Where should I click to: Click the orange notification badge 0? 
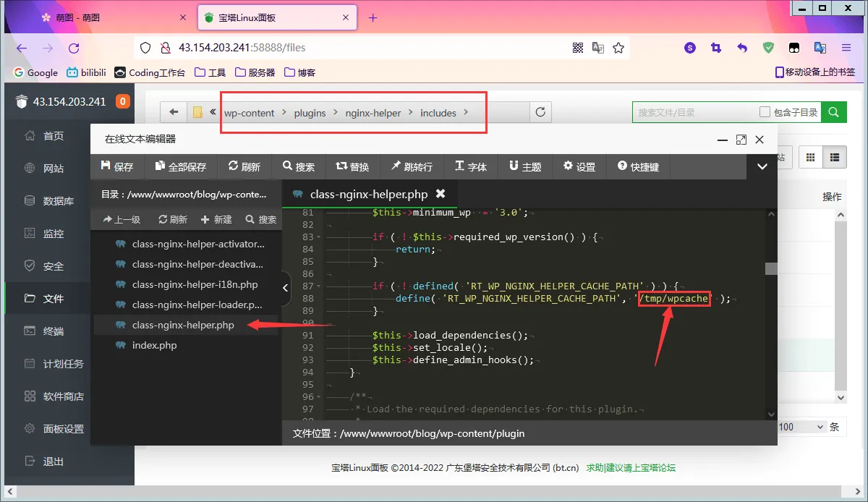122,101
